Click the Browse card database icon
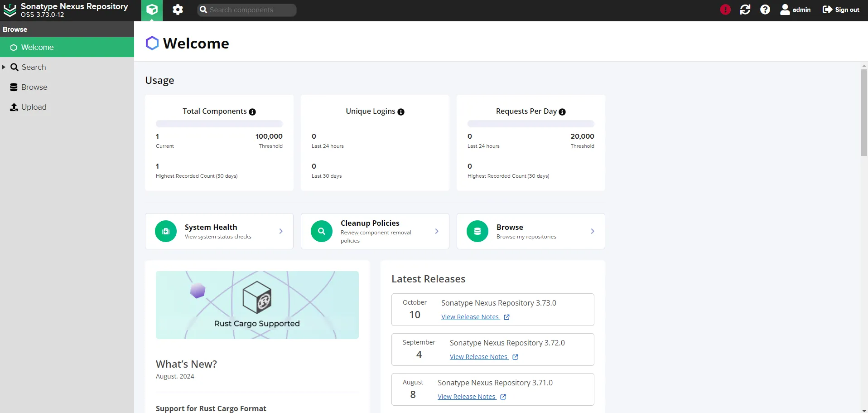The width and height of the screenshot is (868, 413). click(x=477, y=231)
